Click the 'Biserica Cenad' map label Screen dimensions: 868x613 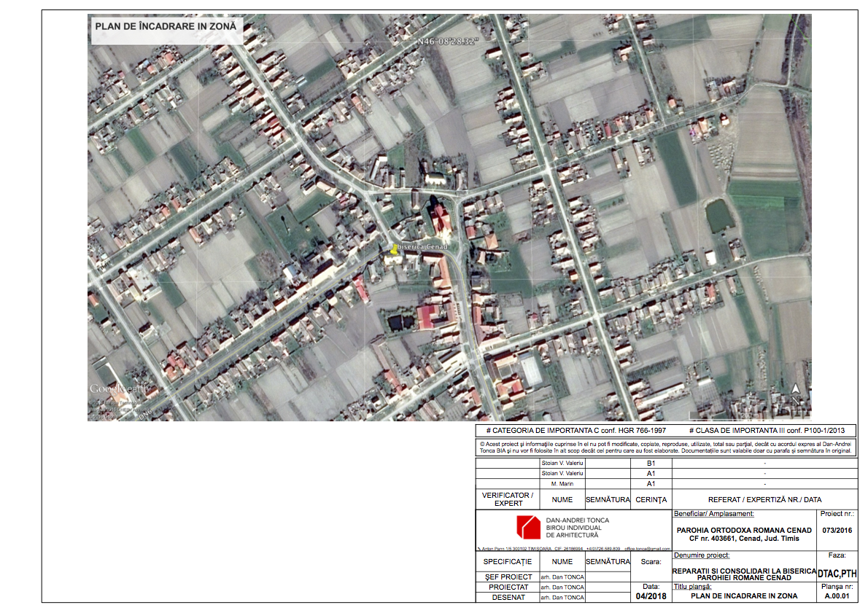pos(422,247)
